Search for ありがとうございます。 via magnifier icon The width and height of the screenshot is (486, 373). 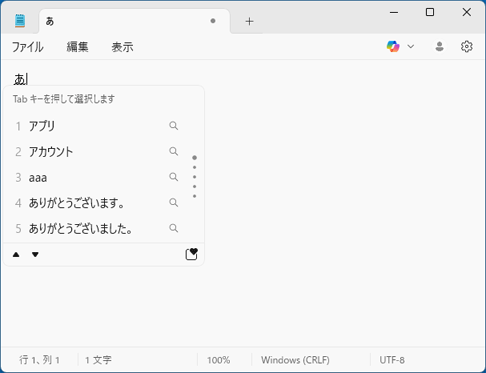pyautogui.click(x=173, y=202)
